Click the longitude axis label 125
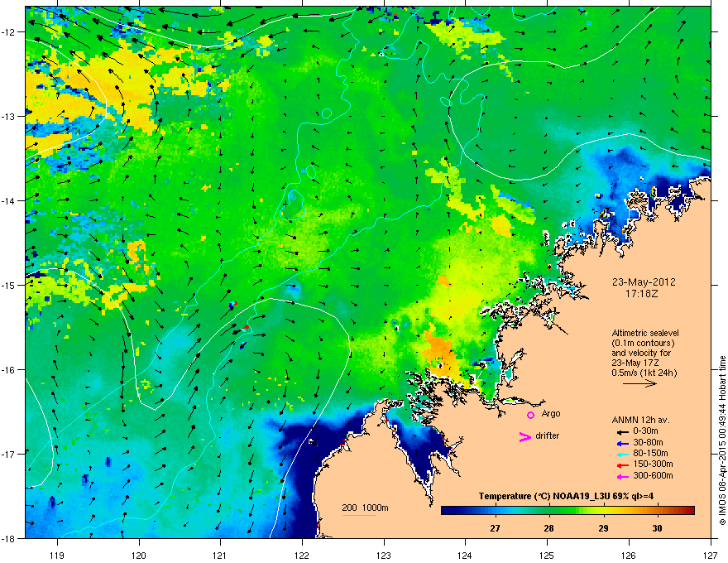 [547, 555]
